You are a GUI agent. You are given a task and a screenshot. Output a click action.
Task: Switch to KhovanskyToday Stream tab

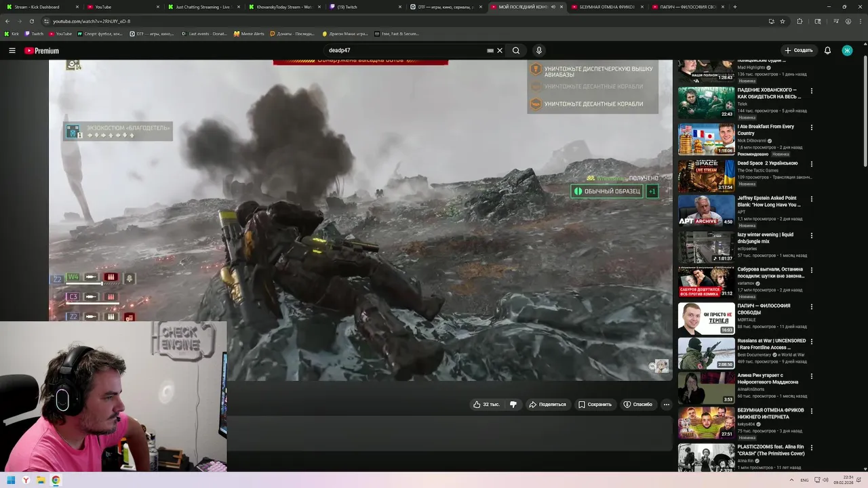coord(285,7)
